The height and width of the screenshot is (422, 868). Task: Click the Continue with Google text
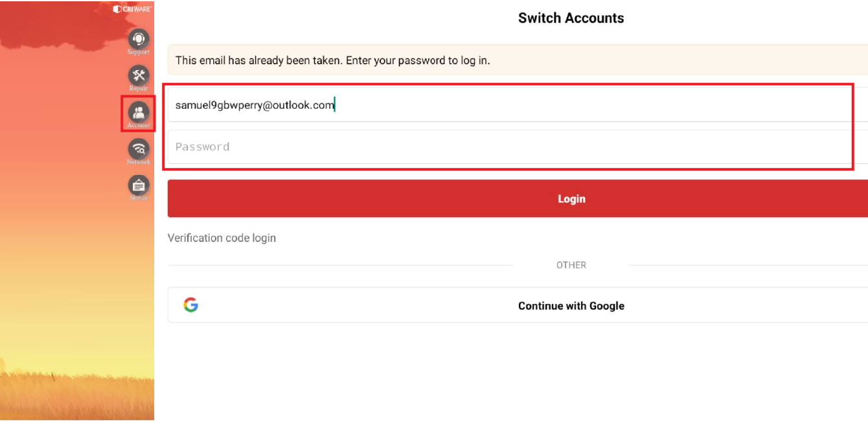tap(571, 306)
